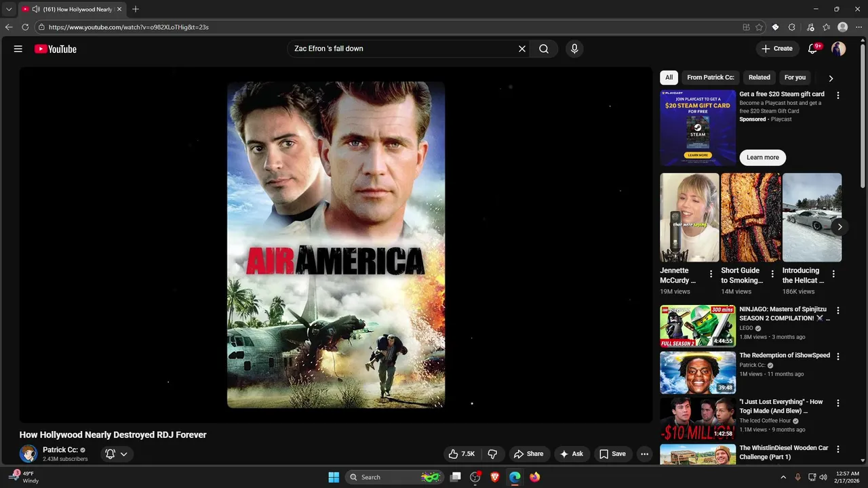Click the Create button

click(776, 49)
